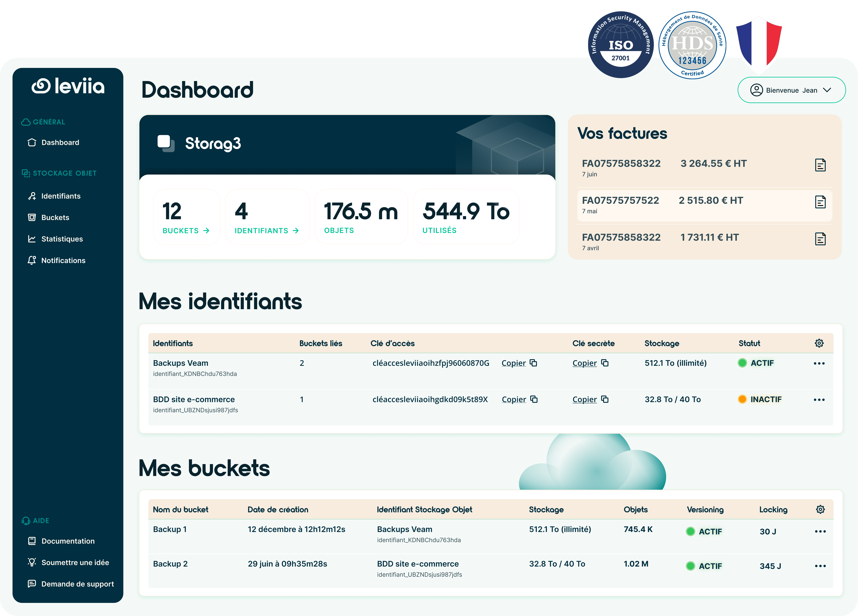Expand the Bienvenue Jean user menu

pos(791,90)
